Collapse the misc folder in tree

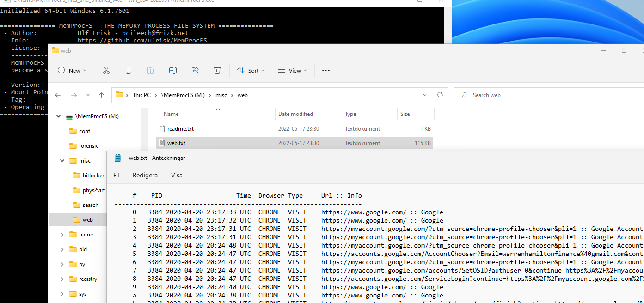click(62, 161)
